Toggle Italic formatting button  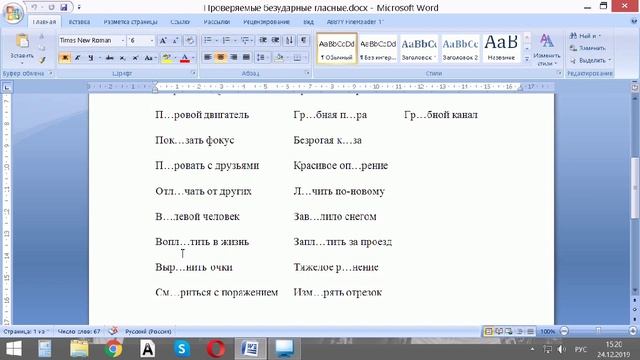78,58
